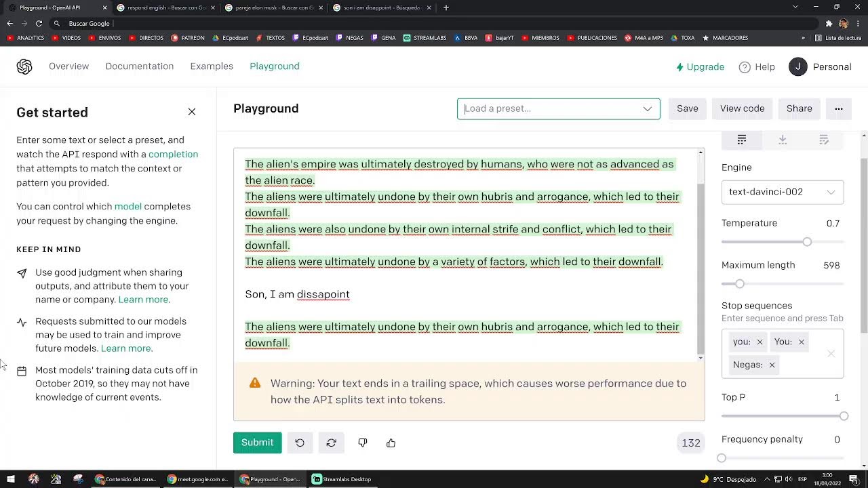Adjust the Frequency penalty slider handle

[x=722, y=458]
